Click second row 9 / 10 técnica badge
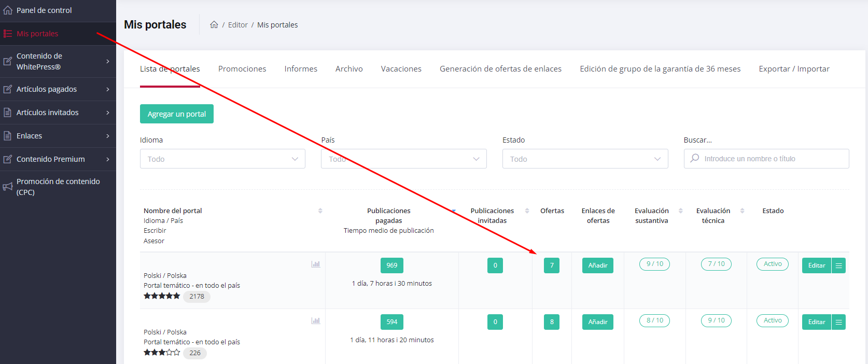The width and height of the screenshot is (868, 364). click(x=717, y=320)
